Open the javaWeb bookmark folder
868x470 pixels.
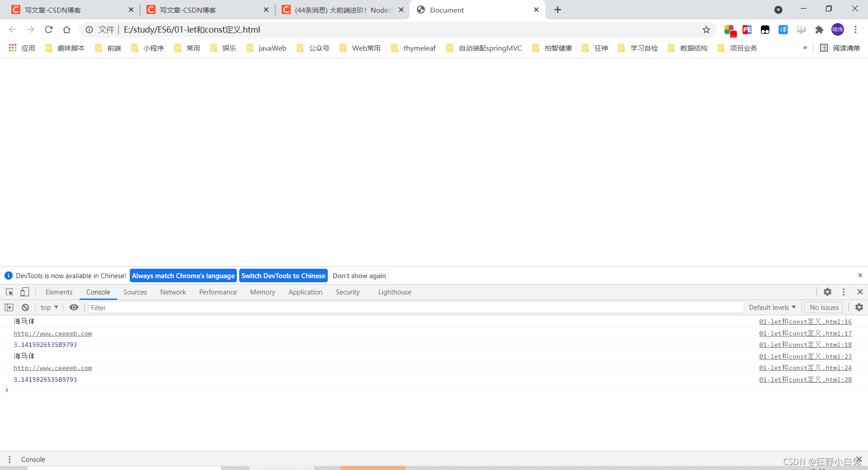(267, 48)
